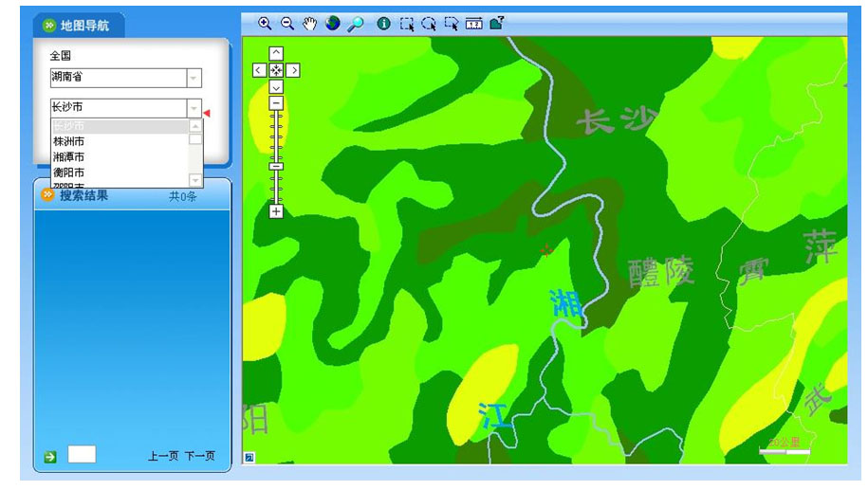Select 长沙市 in the dropdown list

click(x=120, y=126)
